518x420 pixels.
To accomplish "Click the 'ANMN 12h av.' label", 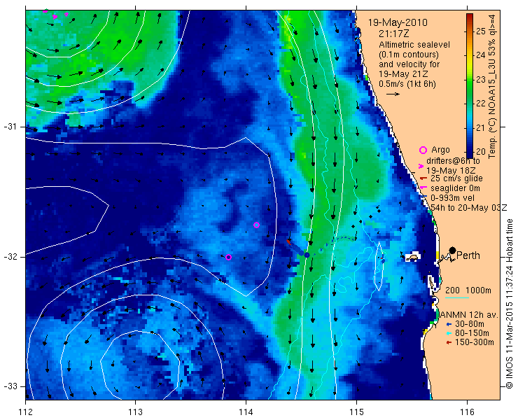I will 469,315.
